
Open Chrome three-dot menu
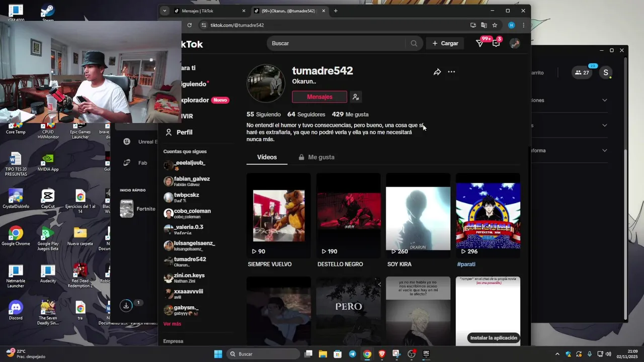tap(523, 25)
